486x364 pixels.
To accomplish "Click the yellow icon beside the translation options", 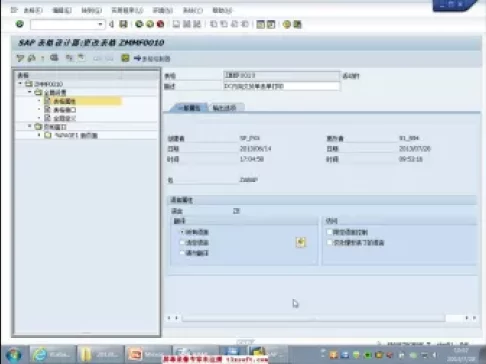I will pyautogui.click(x=301, y=242).
